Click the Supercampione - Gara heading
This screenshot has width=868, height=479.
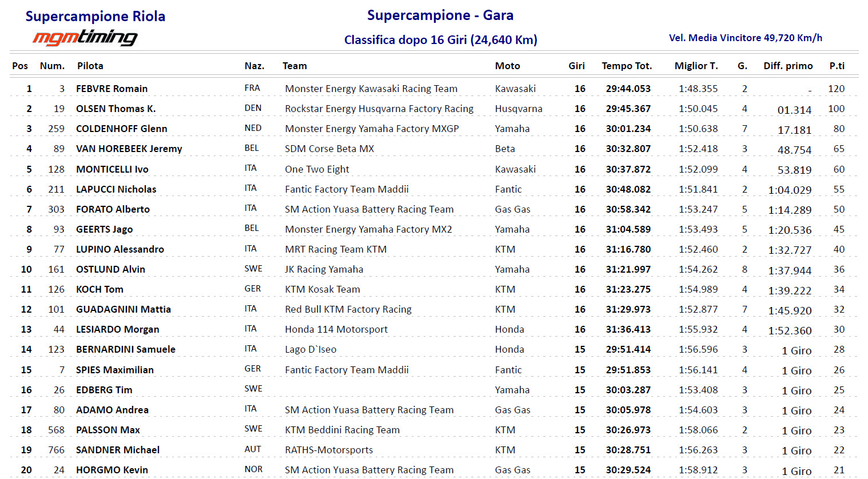pyautogui.click(x=440, y=15)
